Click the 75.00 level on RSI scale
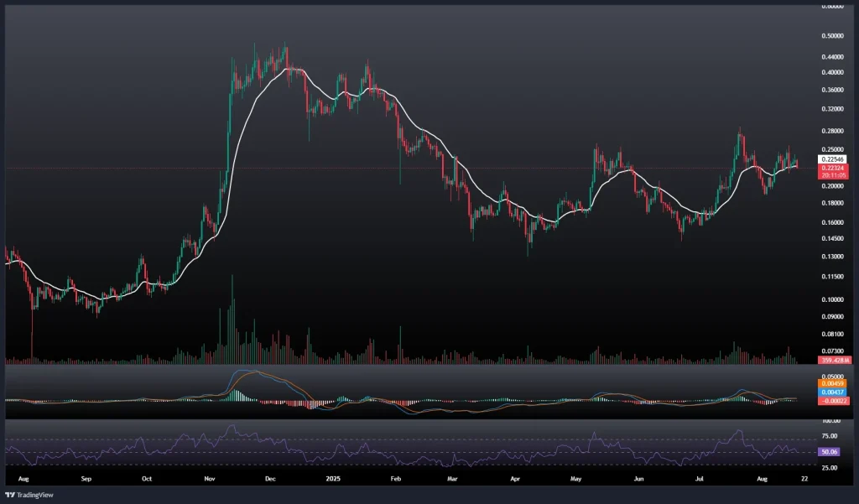Image resolution: width=859 pixels, height=504 pixels. coord(832,436)
